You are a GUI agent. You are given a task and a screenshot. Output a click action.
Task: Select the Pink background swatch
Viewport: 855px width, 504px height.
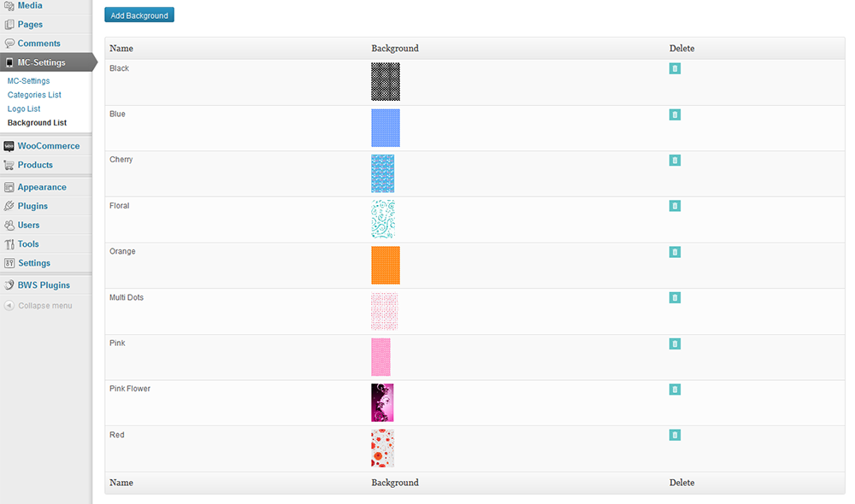(380, 357)
